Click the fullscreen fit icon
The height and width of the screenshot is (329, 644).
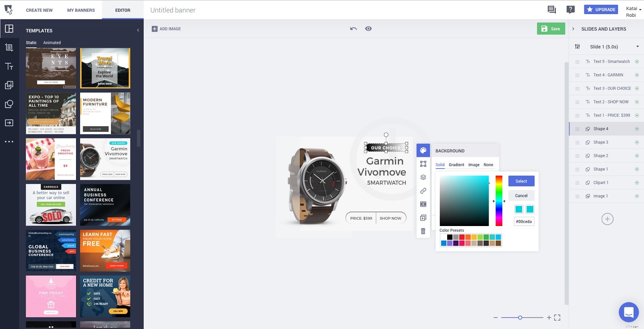click(x=557, y=318)
